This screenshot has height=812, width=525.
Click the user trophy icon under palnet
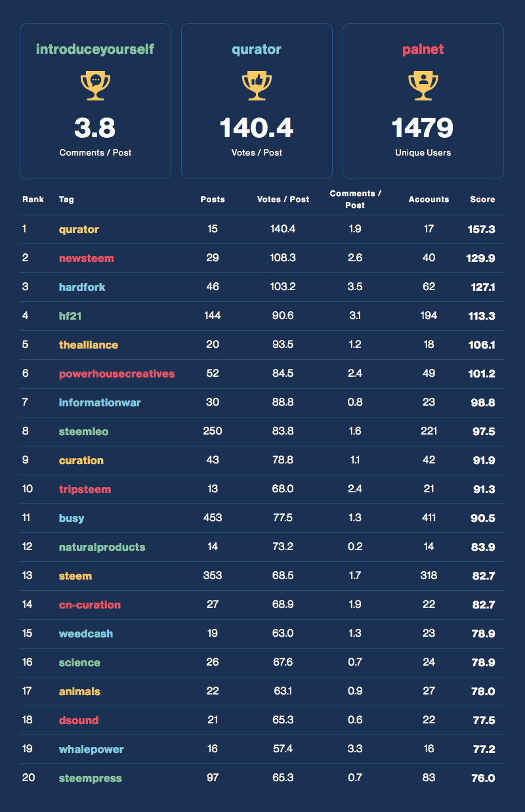(423, 86)
